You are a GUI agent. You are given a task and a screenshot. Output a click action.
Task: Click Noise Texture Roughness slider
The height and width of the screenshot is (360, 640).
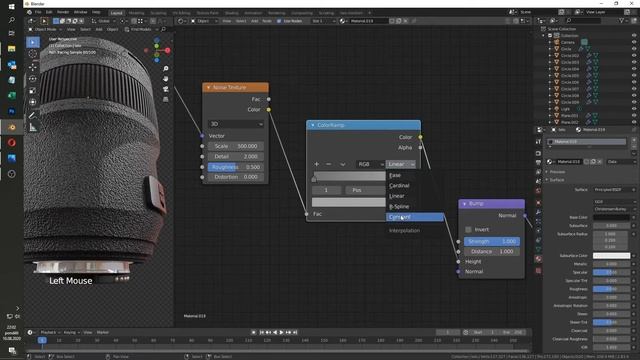click(236, 167)
